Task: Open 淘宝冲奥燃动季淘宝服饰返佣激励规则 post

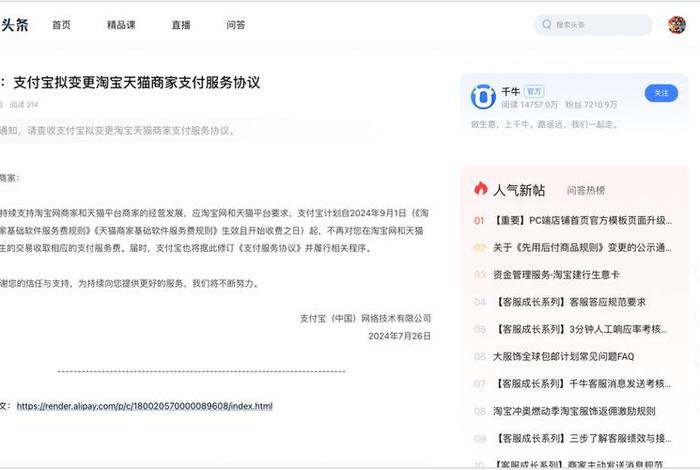Action: pyautogui.click(x=574, y=411)
